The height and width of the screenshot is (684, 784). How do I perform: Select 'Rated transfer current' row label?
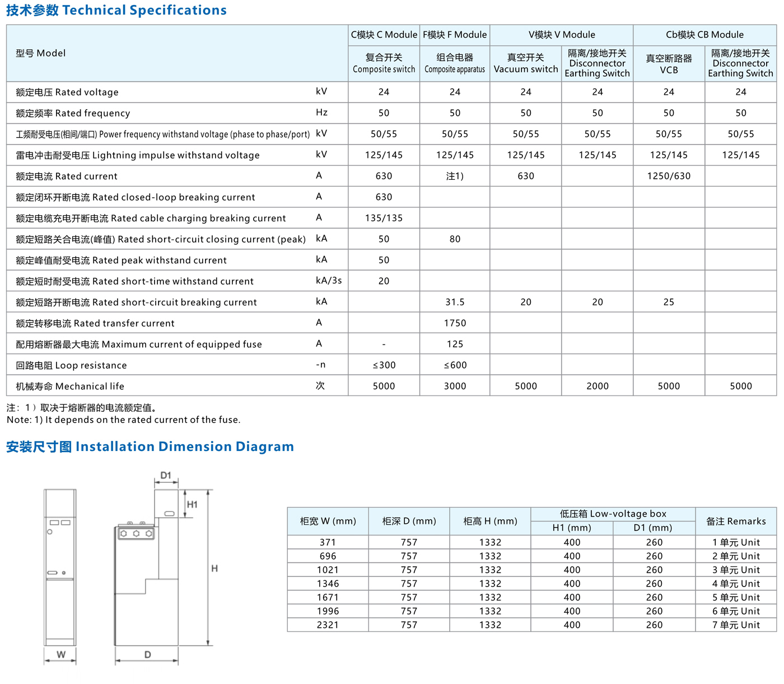coord(95,323)
